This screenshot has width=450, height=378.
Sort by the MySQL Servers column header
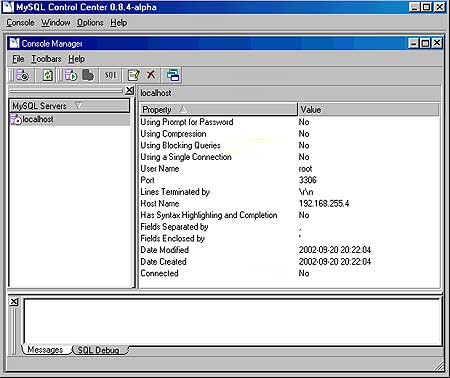coord(69,106)
